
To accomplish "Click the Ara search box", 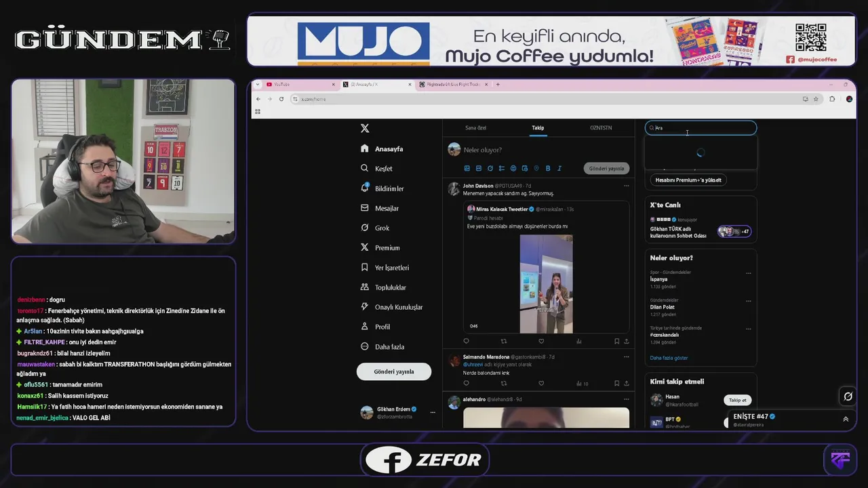I will pos(701,127).
